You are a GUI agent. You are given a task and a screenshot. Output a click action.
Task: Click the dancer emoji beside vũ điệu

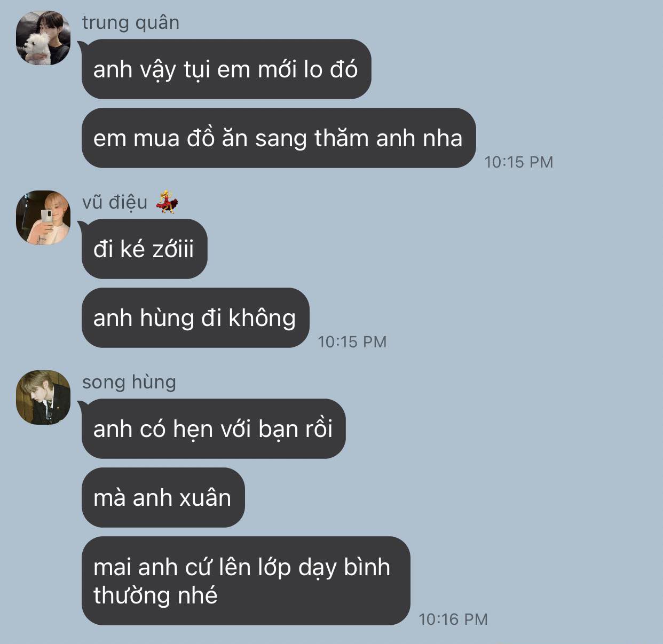pyautogui.click(x=167, y=202)
